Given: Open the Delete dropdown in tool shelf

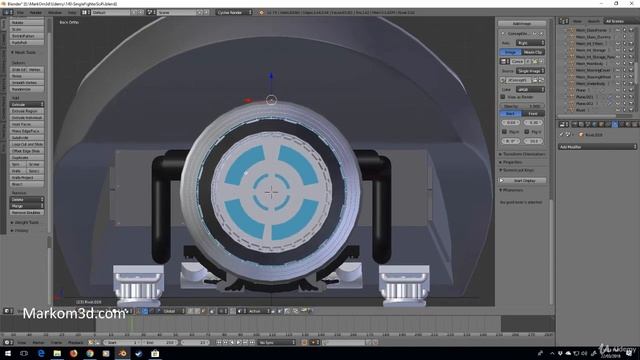Looking at the screenshot, I should [x=27, y=199].
